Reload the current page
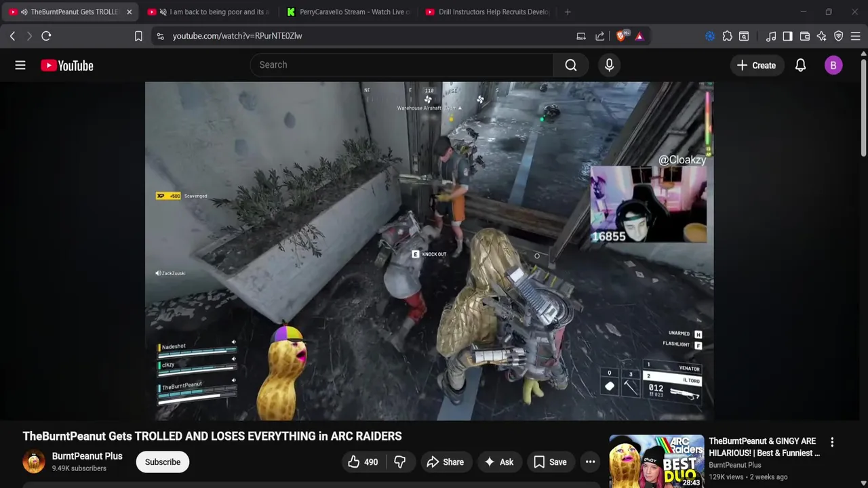The image size is (868, 488). [46, 36]
